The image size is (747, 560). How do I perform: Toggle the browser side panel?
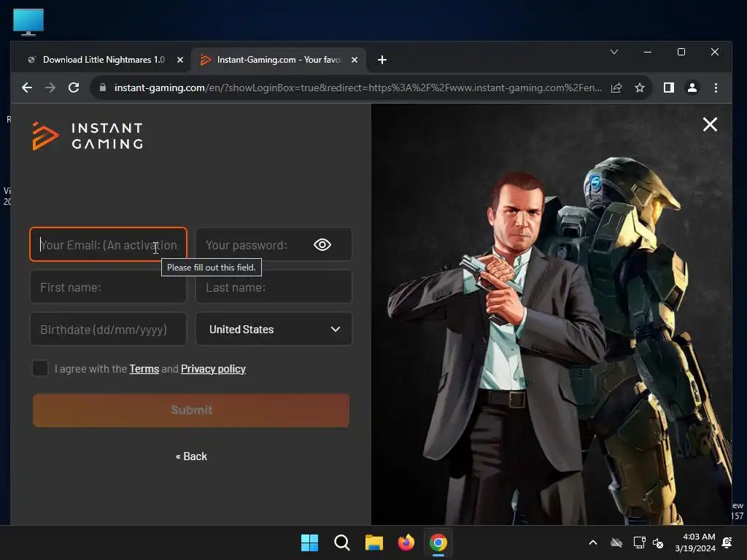669,87
